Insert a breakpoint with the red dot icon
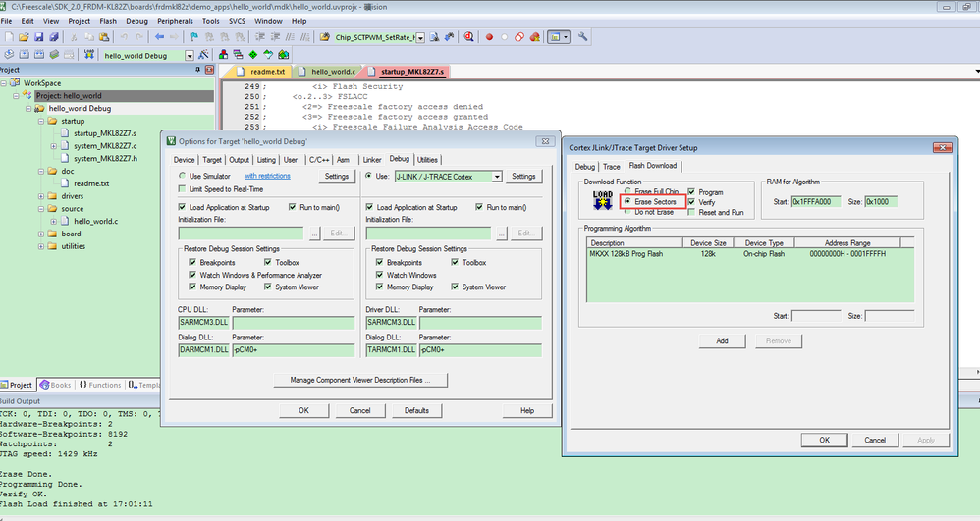This screenshot has height=521, width=980. point(489,37)
